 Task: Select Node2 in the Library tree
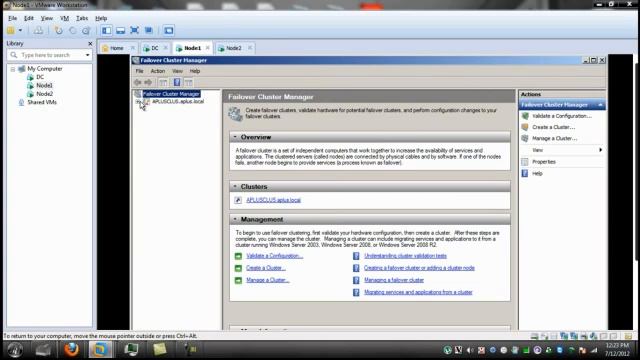point(44,94)
